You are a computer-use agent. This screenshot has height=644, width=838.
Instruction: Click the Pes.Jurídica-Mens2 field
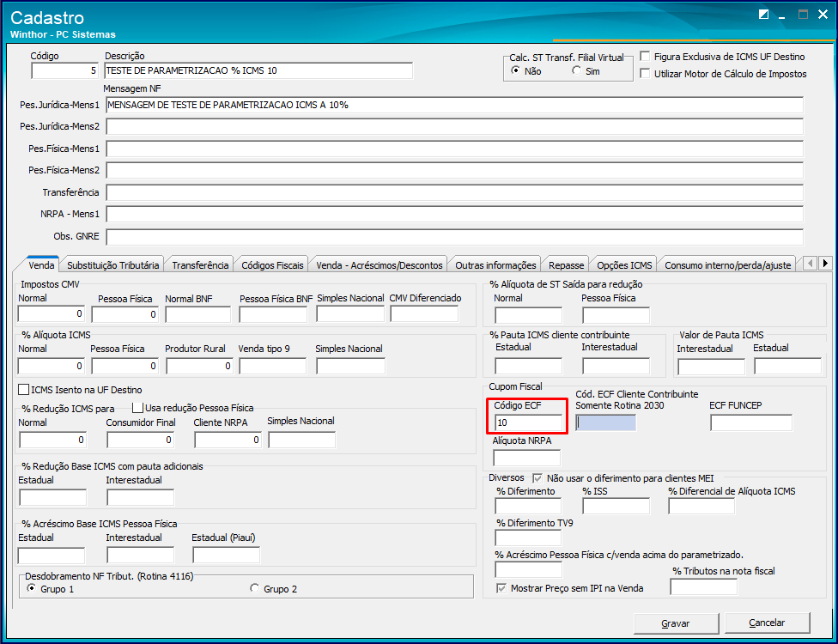click(454, 127)
